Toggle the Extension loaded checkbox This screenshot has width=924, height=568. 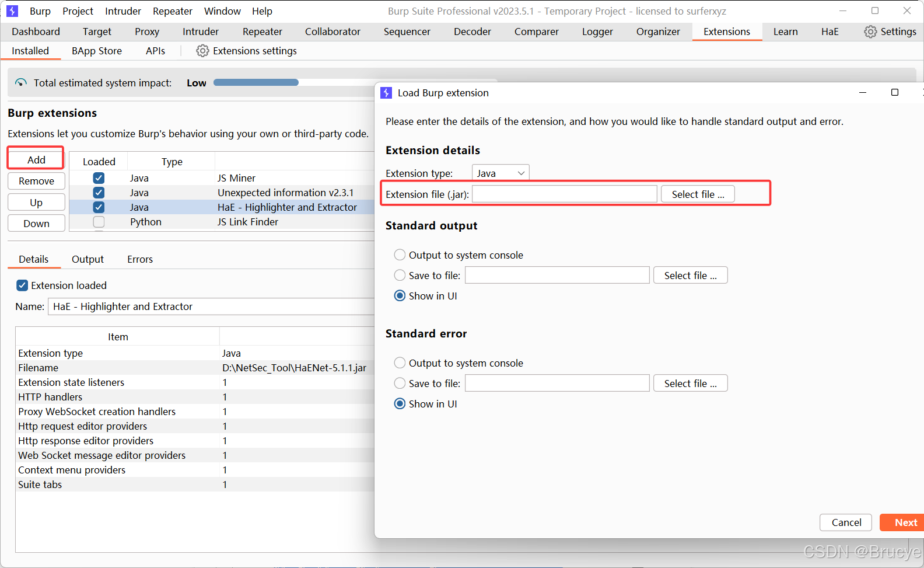(22, 285)
